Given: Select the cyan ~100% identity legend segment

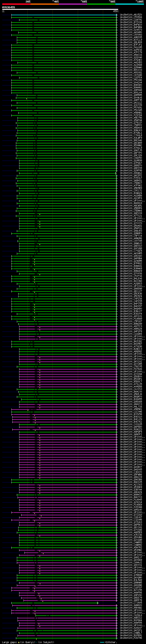Looking at the screenshot, I should pyautogui.click(x=130, y=4).
